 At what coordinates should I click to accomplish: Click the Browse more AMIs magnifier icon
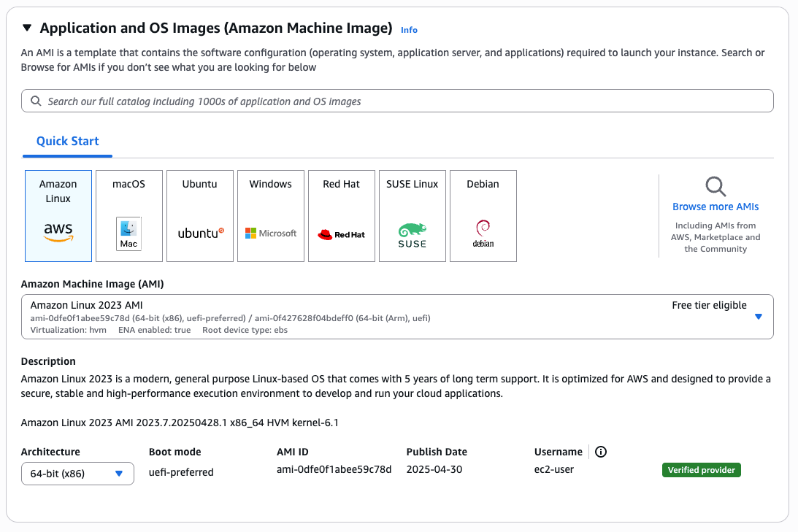coord(715,187)
